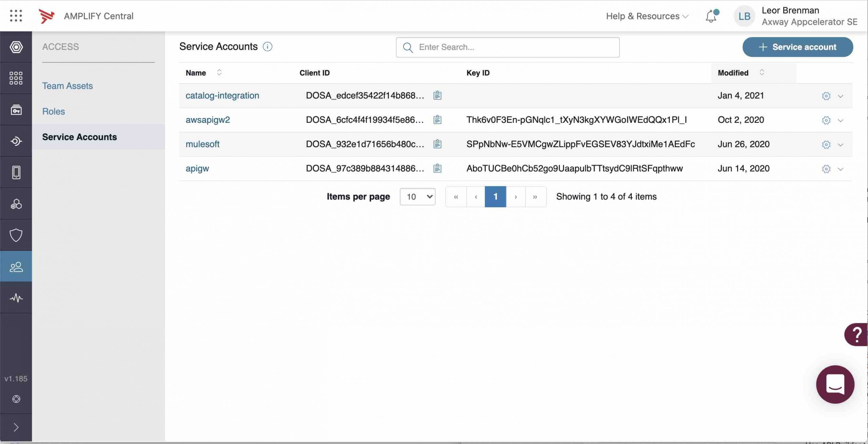The image size is (868, 444).
Task: Select the Service Accounts menu item
Action: tap(98, 137)
